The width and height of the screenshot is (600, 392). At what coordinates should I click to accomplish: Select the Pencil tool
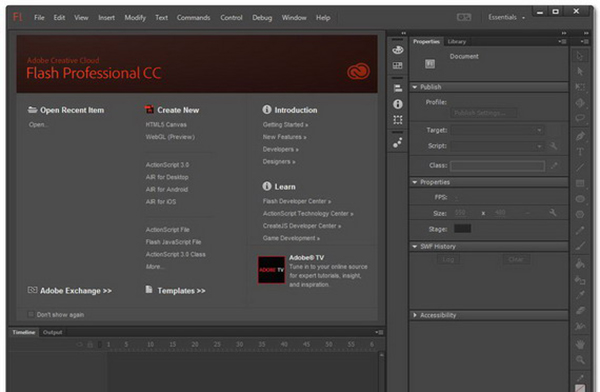pos(580,230)
